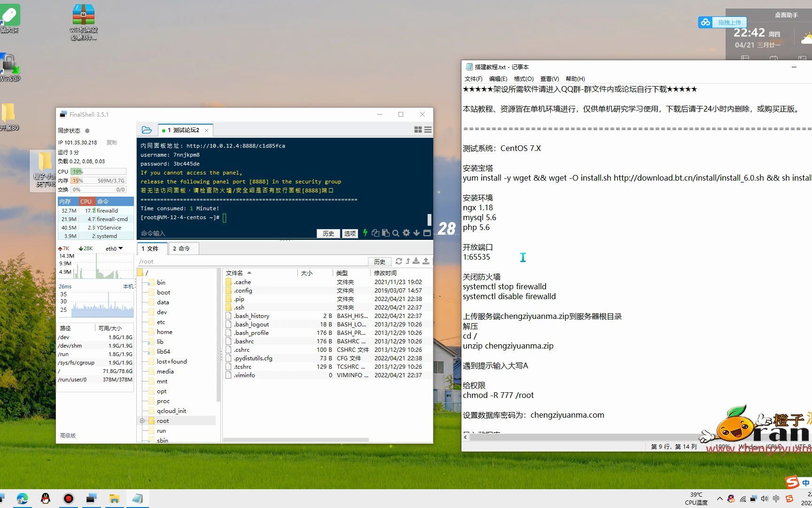Screen dimensions: 812x508
Task: Click the Sogou input method tray icon
Action: pyautogui.click(x=789, y=499)
